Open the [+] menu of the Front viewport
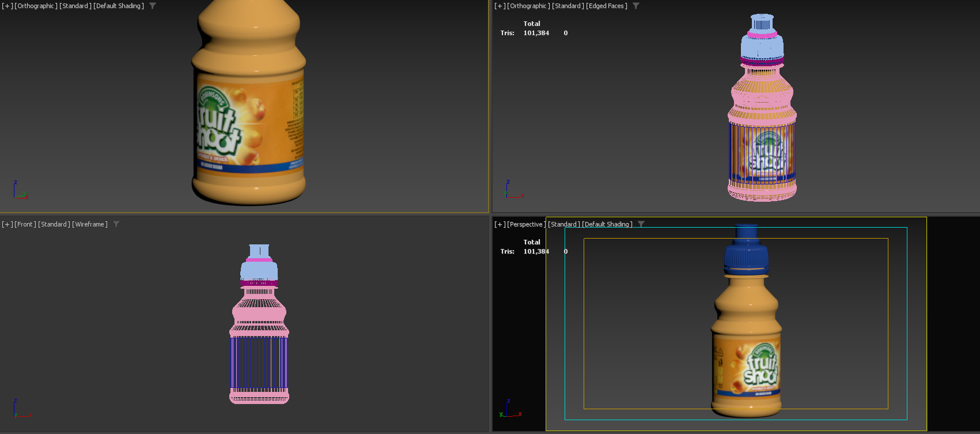Image resolution: width=980 pixels, height=434 pixels. click(x=7, y=224)
